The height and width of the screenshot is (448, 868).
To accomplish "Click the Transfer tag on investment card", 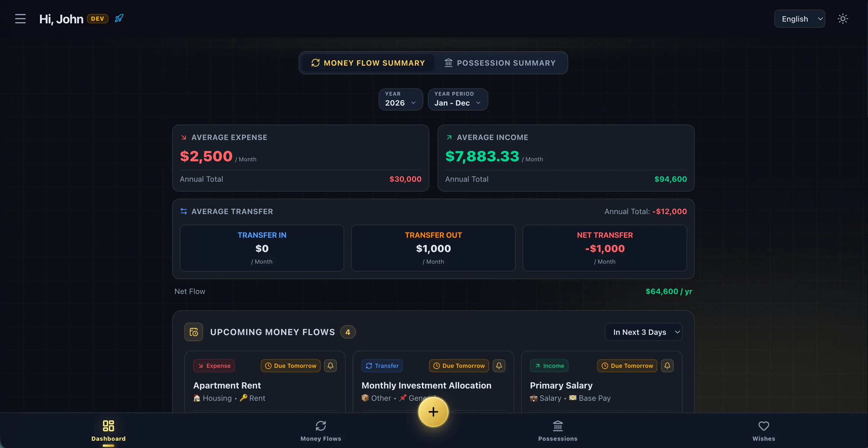I will coord(382,366).
